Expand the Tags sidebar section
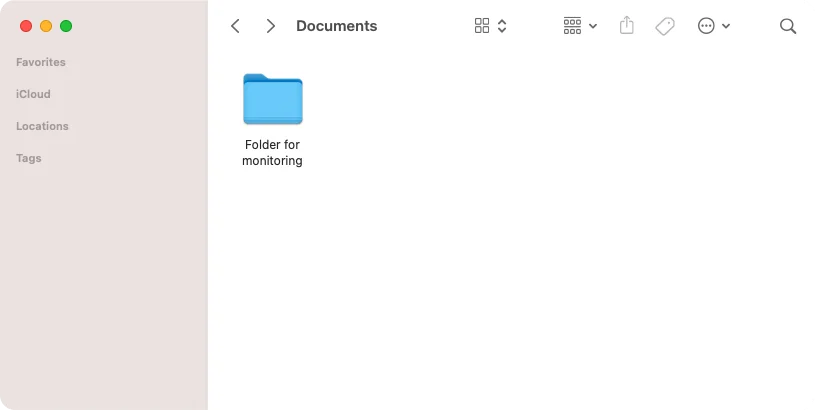Screen dimensions: 815x410 tap(29, 158)
